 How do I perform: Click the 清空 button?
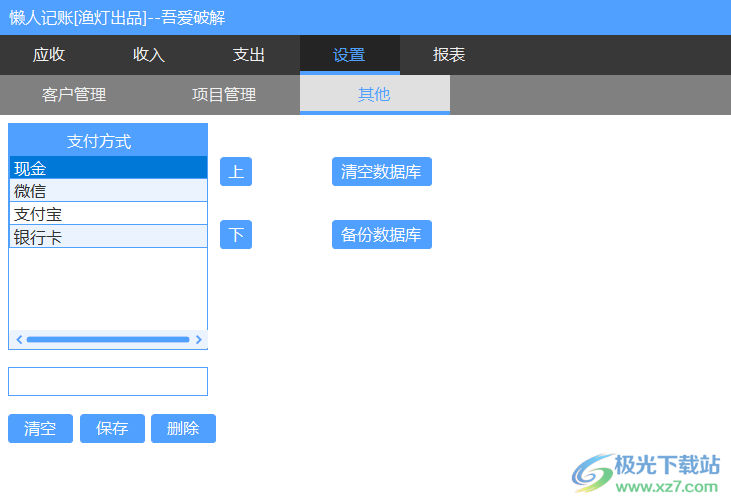point(40,429)
